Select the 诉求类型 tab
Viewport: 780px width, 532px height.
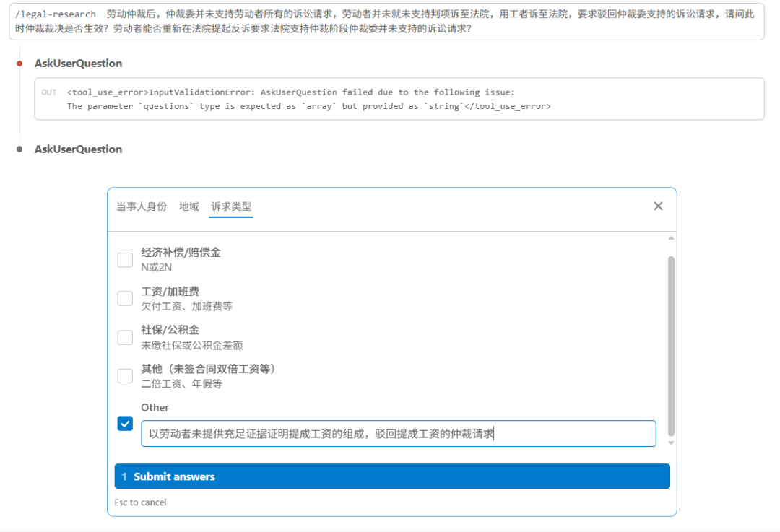click(231, 206)
